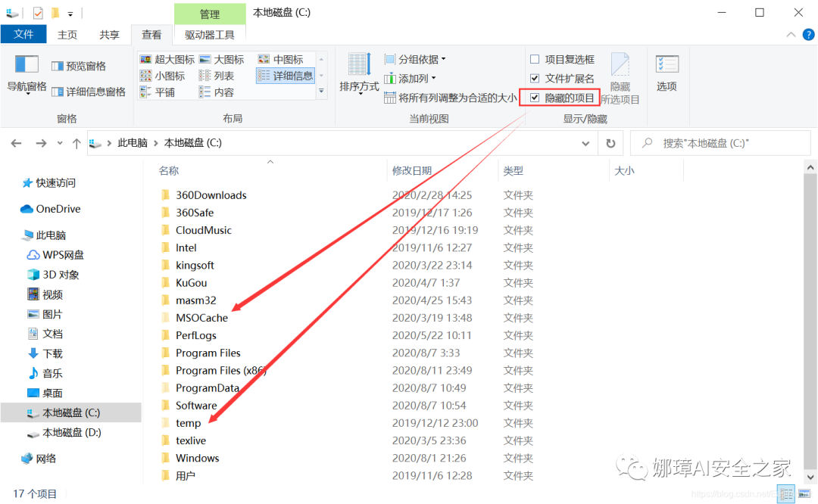The height and width of the screenshot is (504, 818).
Task: Select 本地磁盘 (D:) in sidebar
Action: click(x=64, y=433)
